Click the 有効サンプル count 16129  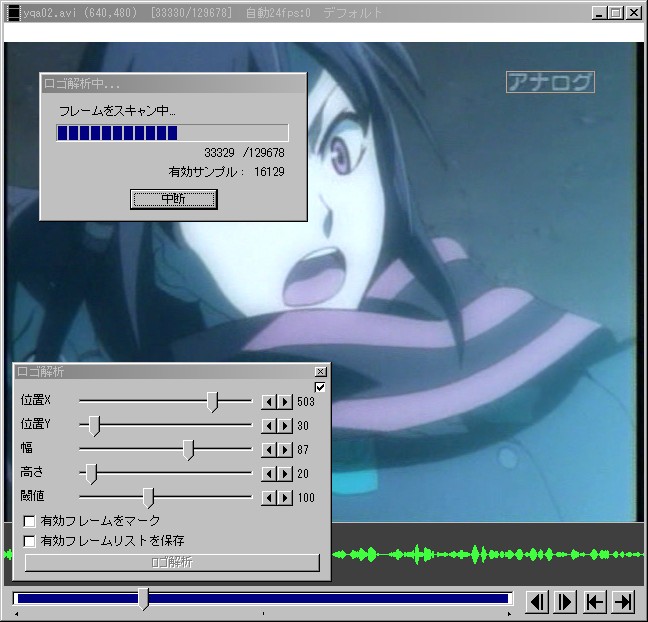click(269, 172)
